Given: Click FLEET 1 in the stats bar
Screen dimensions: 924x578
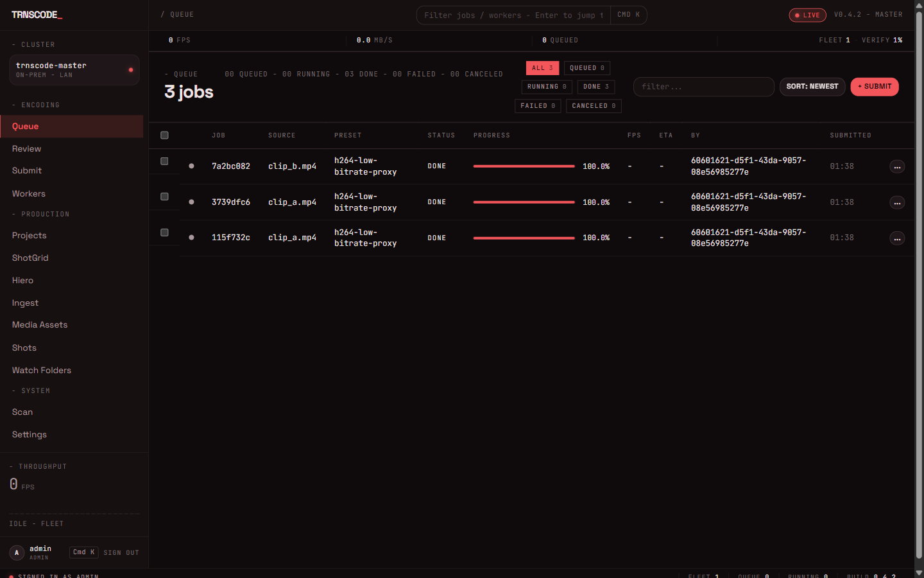Looking at the screenshot, I should coord(834,40).
